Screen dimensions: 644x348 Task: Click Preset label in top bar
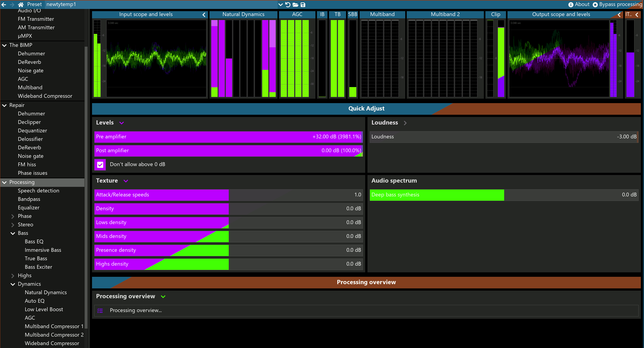point(34,4)
